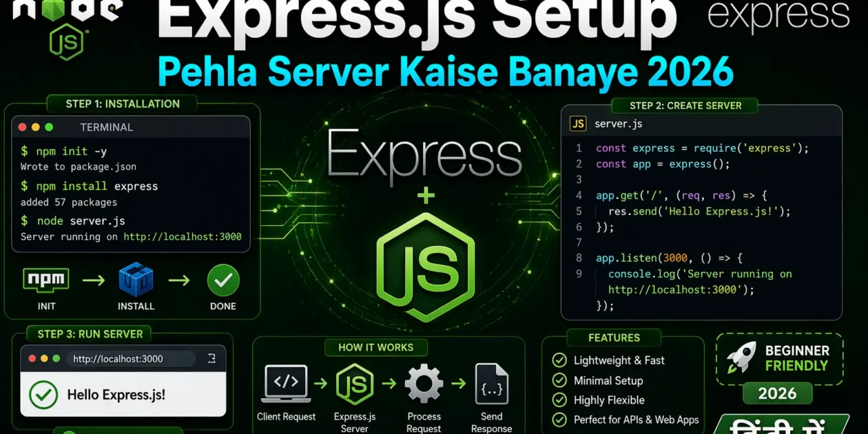Click the FEATURES header label
The image size is (868, 434).
click(x=614, y=337)
